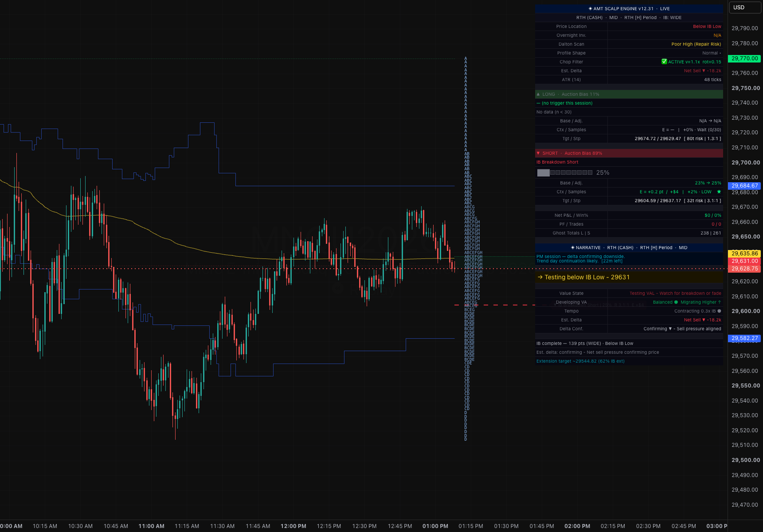
Task: Click the 'Extension target ~29544.82' line
Action: [x=580, y=361]
